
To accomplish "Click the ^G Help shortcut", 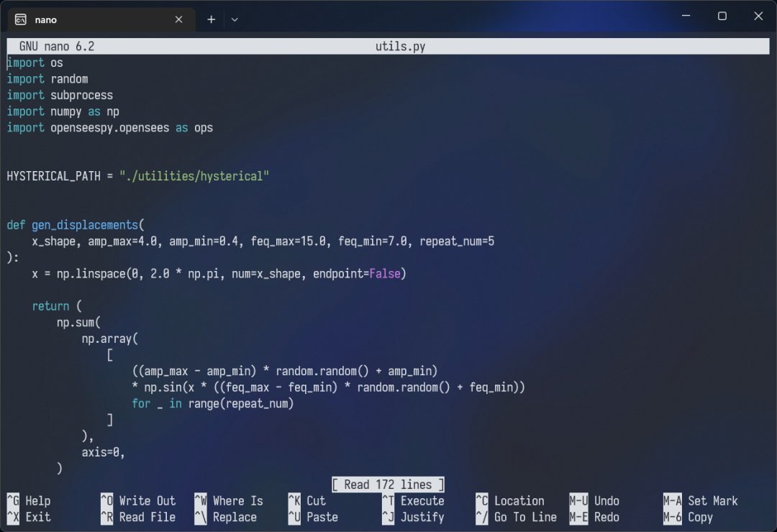I will click(x=29, y=501).
